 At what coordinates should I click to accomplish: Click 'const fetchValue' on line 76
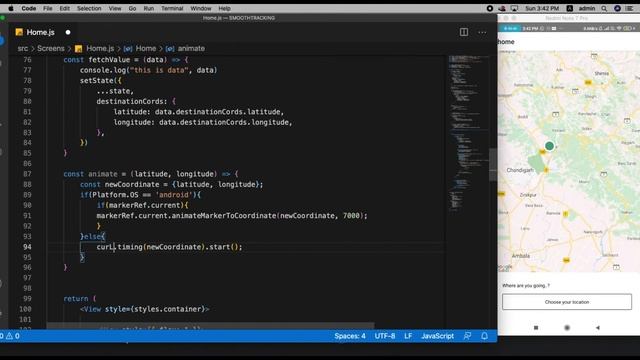pos(96,60)
